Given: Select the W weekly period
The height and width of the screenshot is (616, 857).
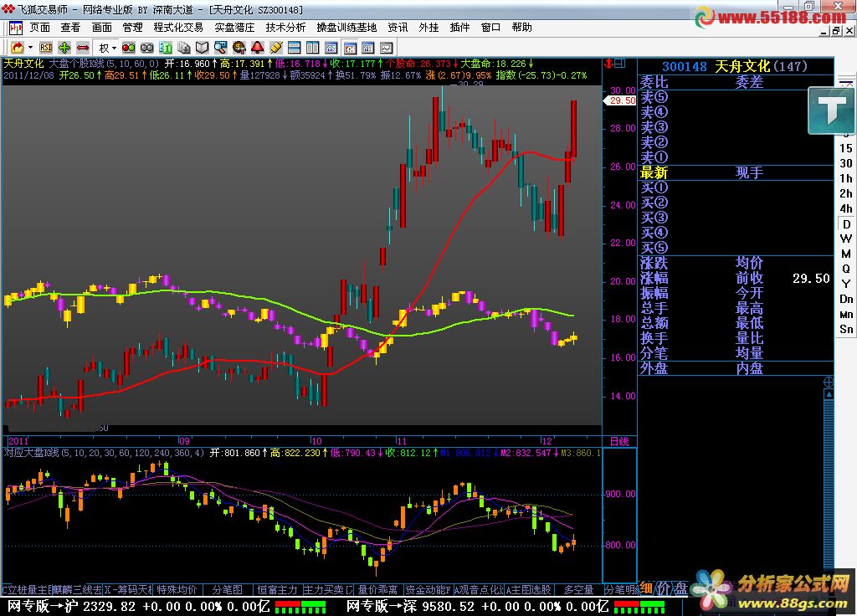Looking at the screenshot, I should (x=845, y=239).
